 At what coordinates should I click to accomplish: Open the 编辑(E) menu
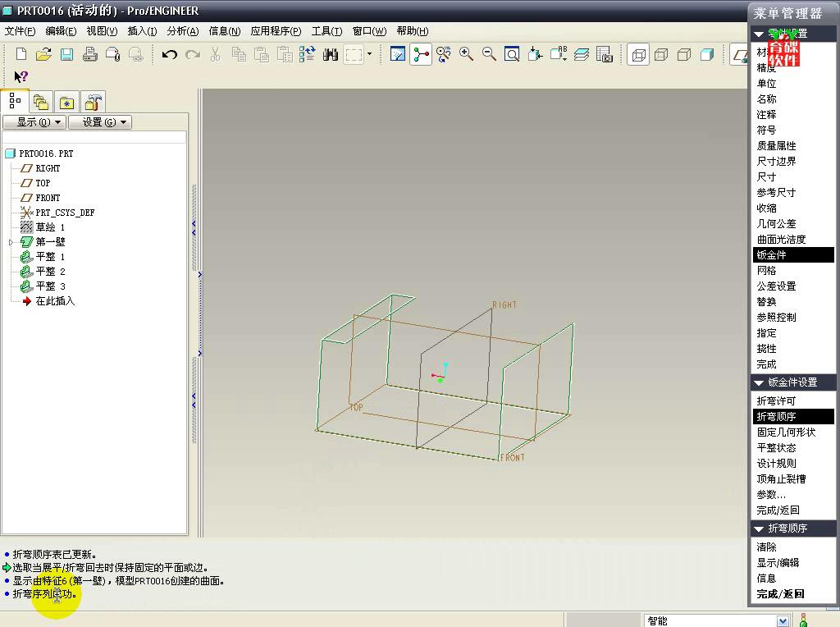tap(61, 31)
